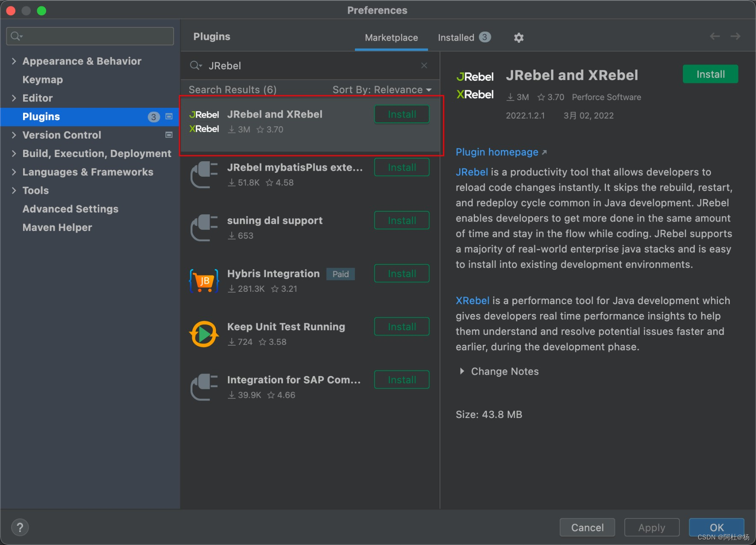756x545 pixels.
Task: Click the back navigation arrow
Action: (x=715, y=37)
